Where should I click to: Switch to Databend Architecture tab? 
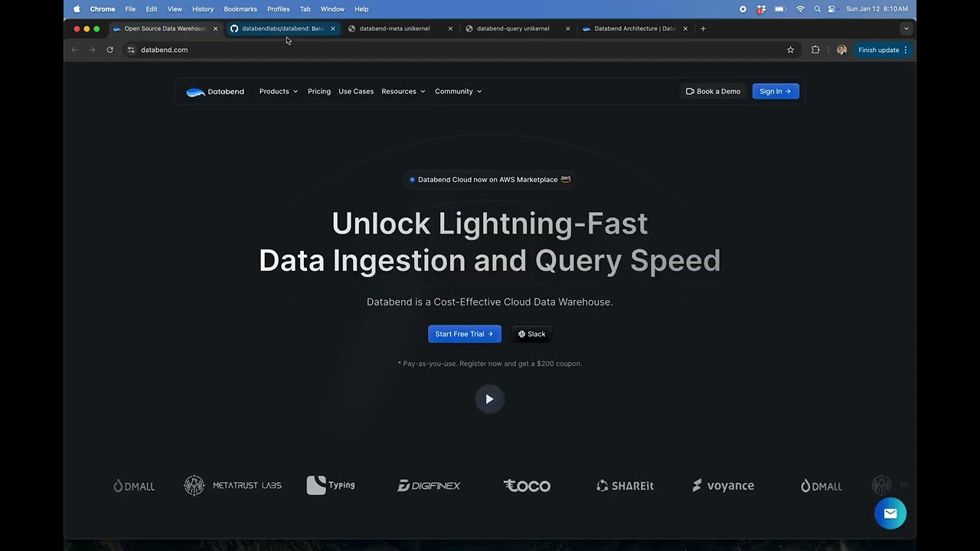(634, 28)
